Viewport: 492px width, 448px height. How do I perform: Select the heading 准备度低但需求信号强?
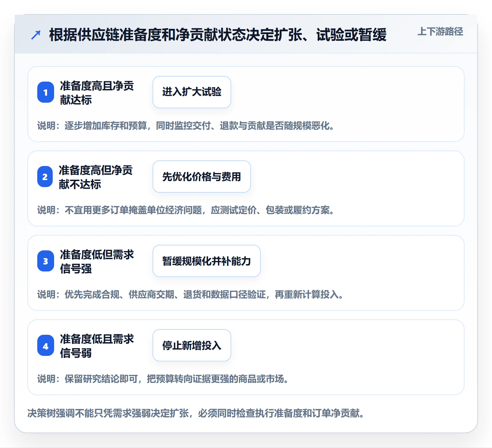(97, 261)
